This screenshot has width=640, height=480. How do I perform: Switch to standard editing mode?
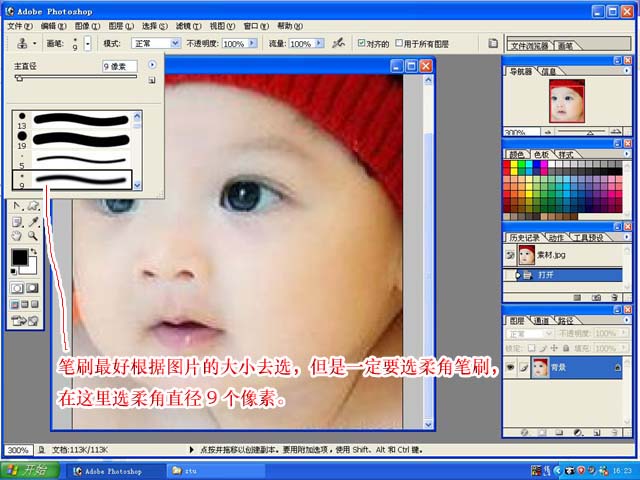pos(17,288)
